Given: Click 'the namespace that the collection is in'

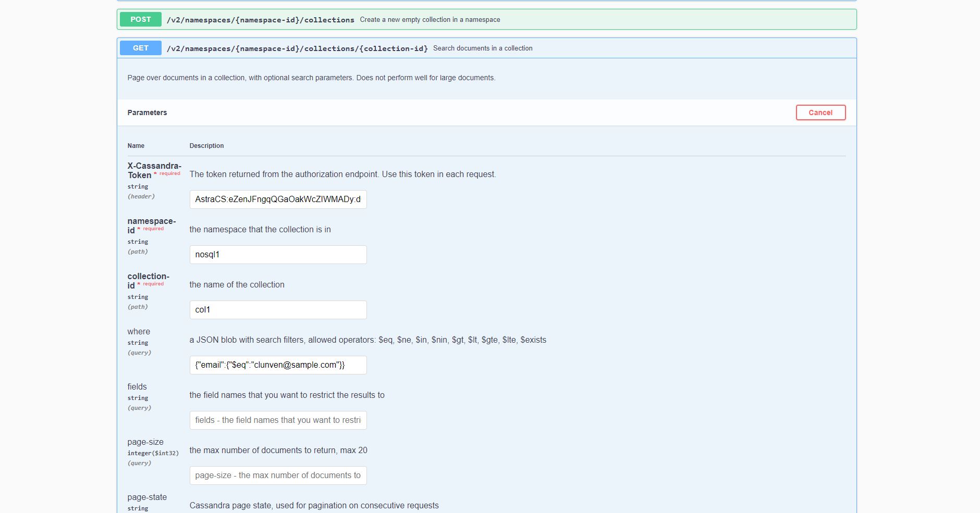Looking at the screenshot, I should [x=260, y=229].
